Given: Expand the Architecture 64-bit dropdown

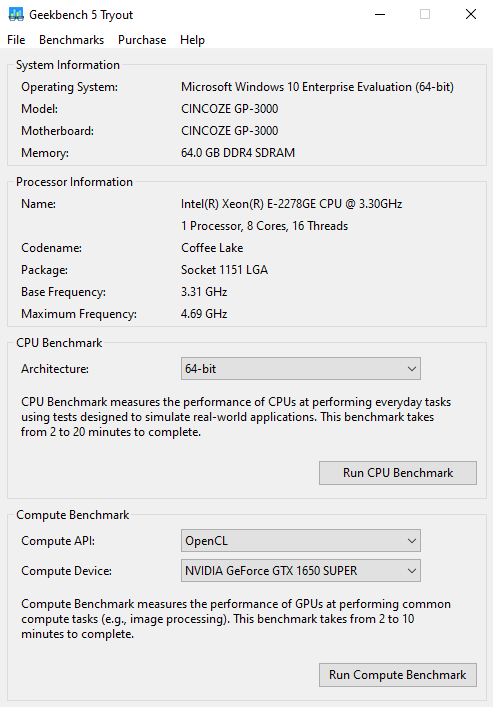Looking at the screenshot, I should (x=301, y=369).
